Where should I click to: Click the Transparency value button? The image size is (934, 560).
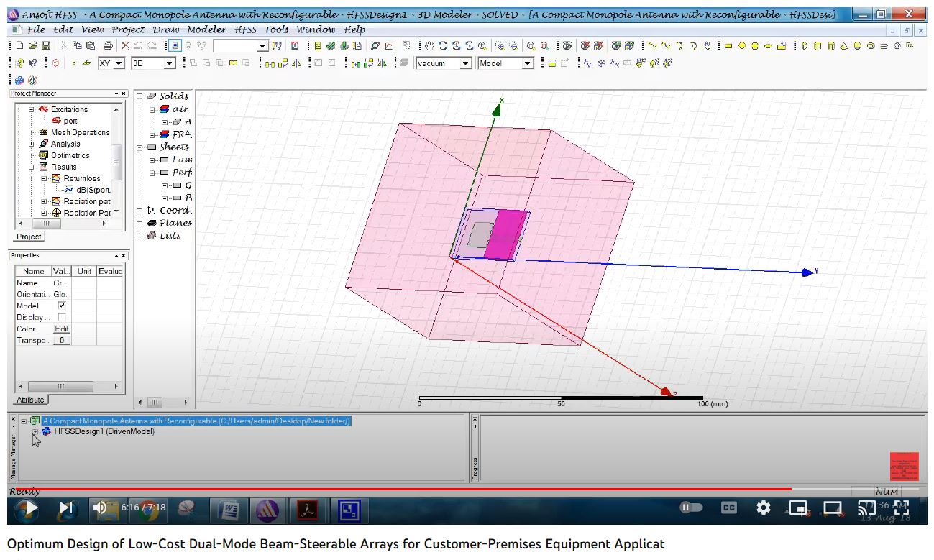point(62,340)
